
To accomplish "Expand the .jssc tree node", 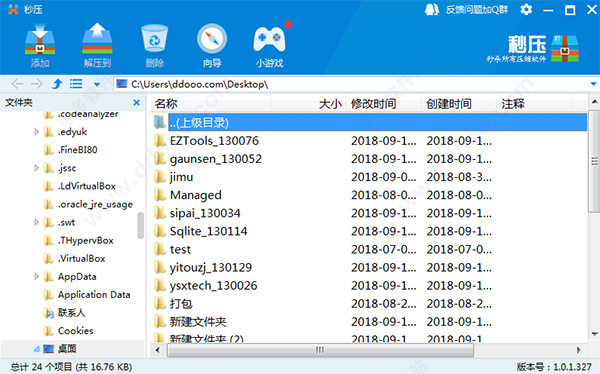I will point(36,168).
